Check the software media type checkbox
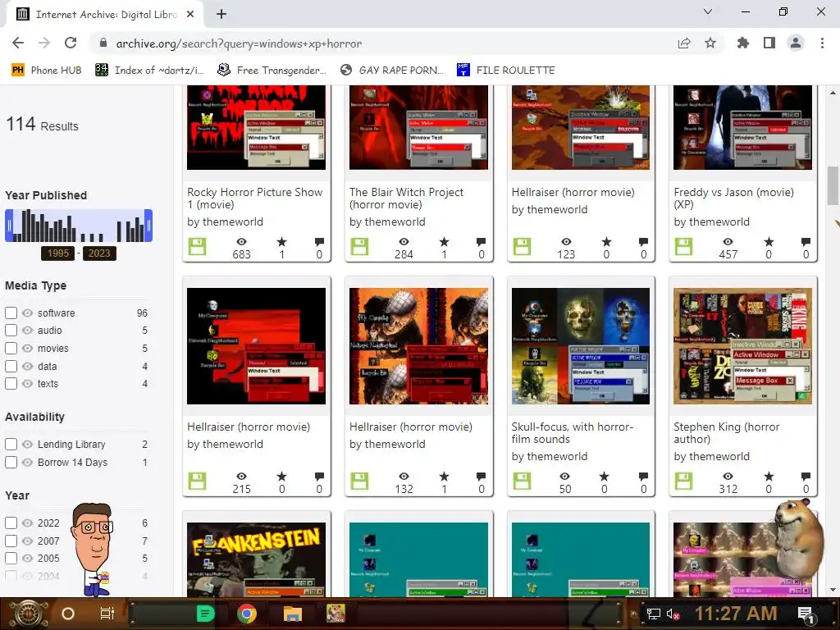840x630 pixels. coord(11,313)
